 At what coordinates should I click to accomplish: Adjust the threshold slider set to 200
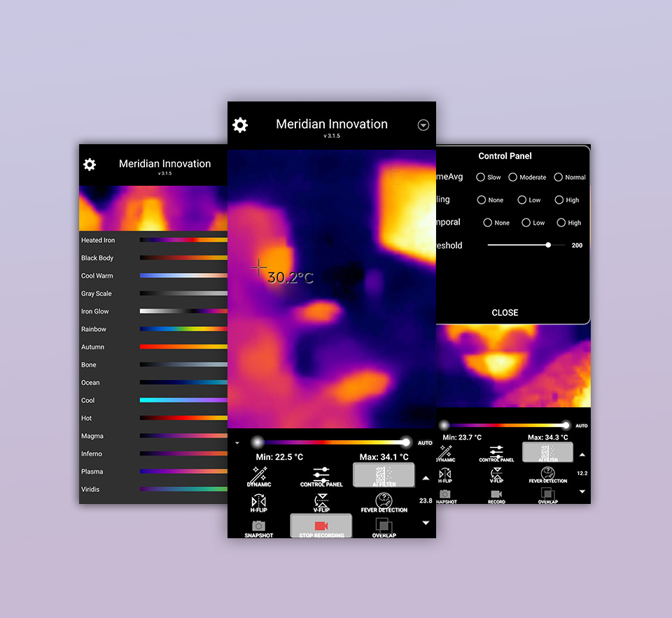[548, 246]
